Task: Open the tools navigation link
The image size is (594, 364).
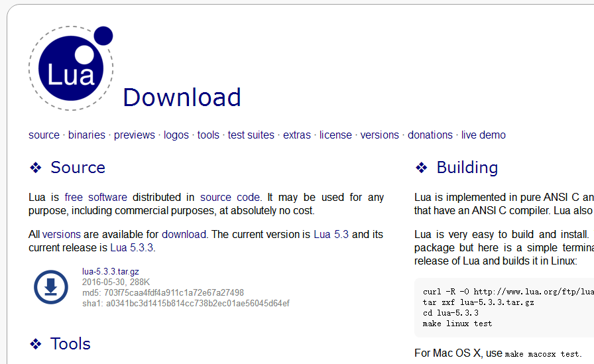Action: [x=208, y=135]
